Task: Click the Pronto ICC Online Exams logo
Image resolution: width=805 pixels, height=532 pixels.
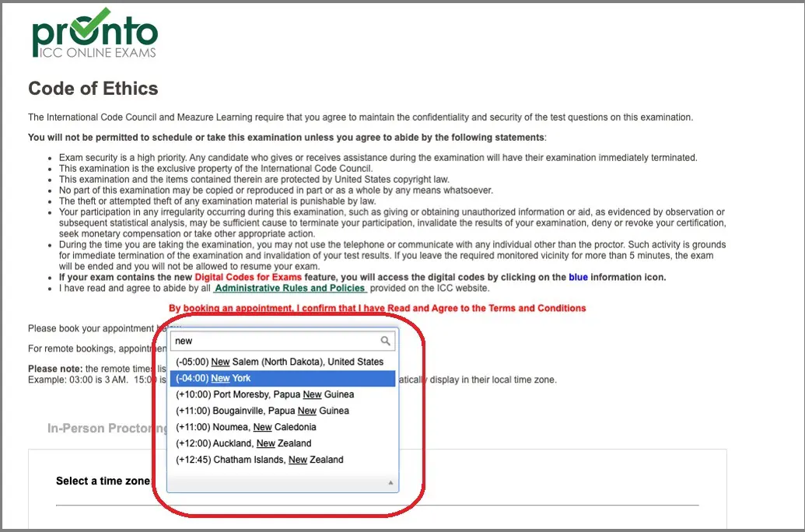Action: pos(95,33)
